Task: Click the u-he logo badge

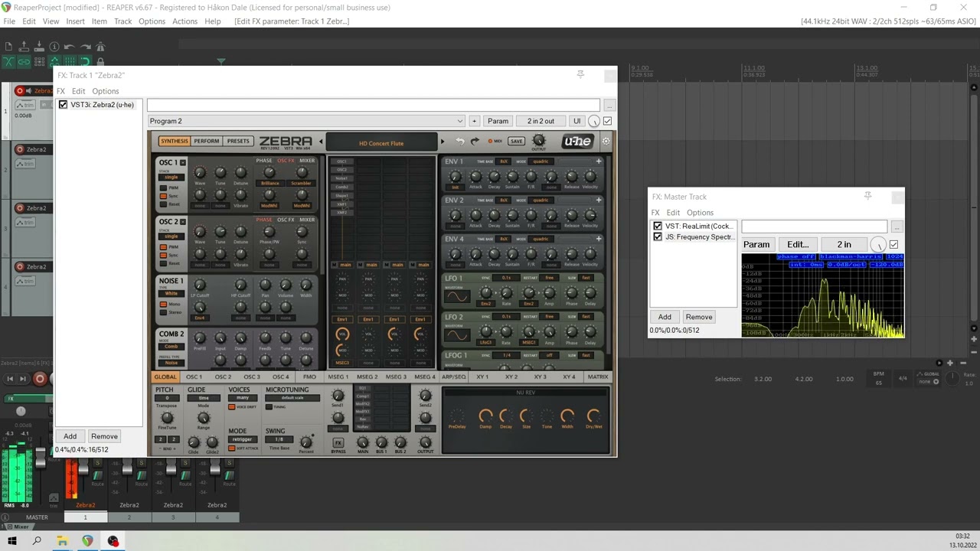Action: pos(577,142)
